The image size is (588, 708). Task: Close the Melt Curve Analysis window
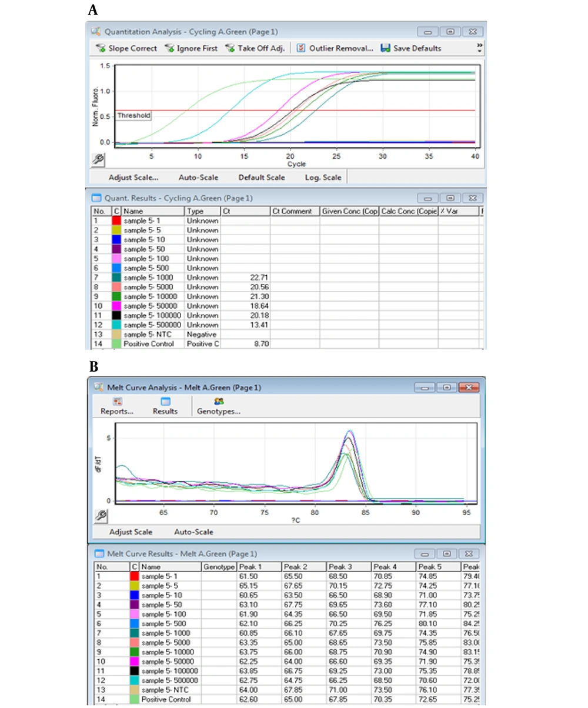[468, 387]
